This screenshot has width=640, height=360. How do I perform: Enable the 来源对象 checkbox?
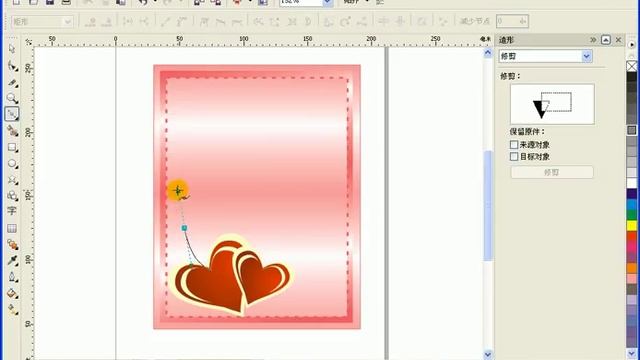click(x=514, y=144)
